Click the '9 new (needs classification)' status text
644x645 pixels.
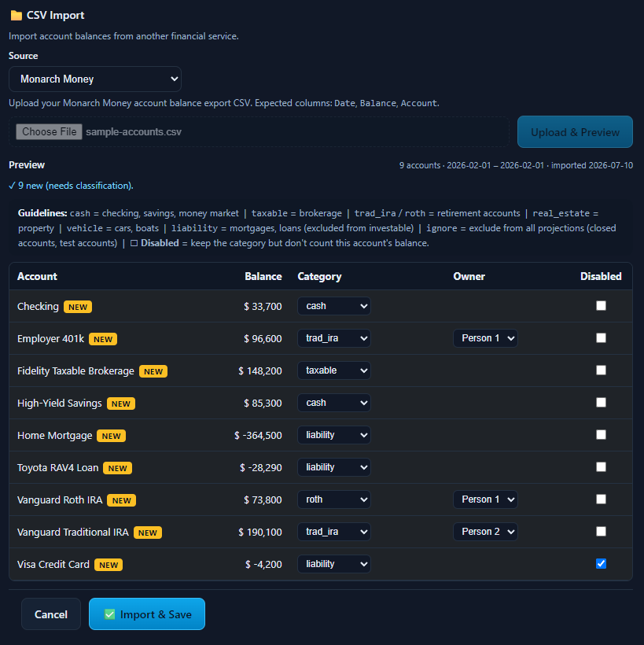click(x=71, y=186)
